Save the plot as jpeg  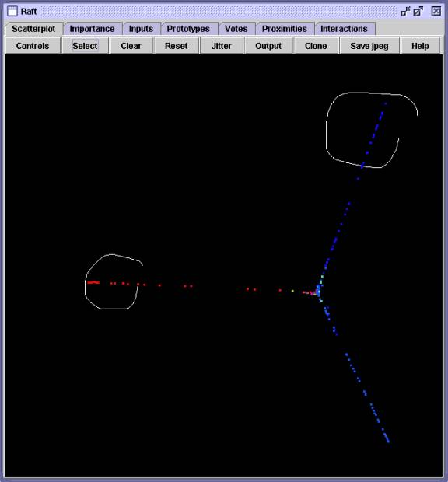pos(369,46)
